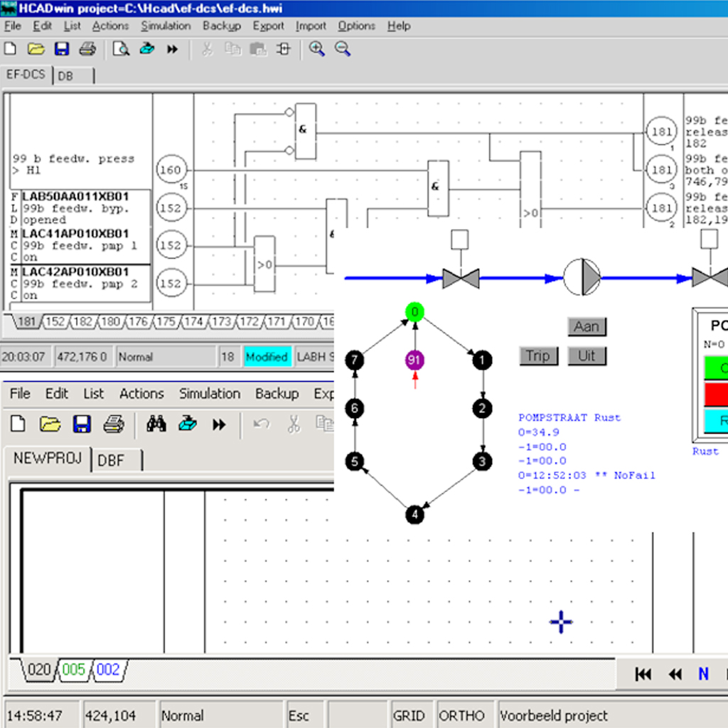Open Help menu in top window
728x728 pixels.
click(399, 26)
